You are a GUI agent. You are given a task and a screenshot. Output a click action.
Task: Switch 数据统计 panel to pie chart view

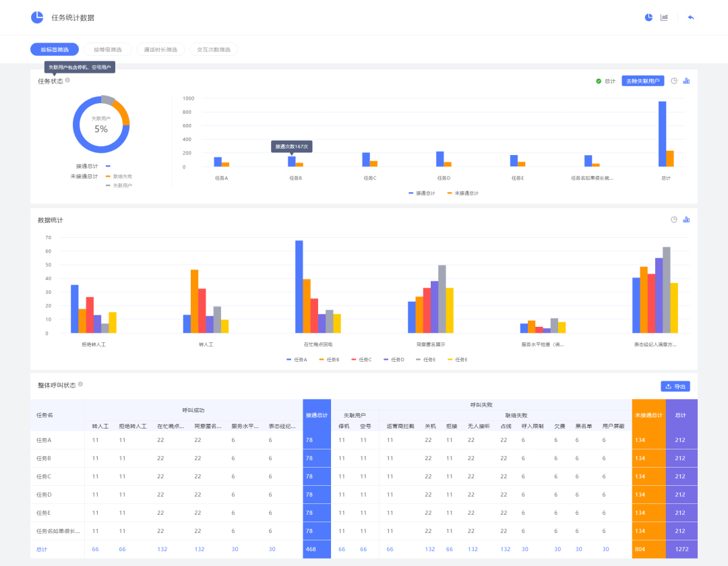coord(674,220)
